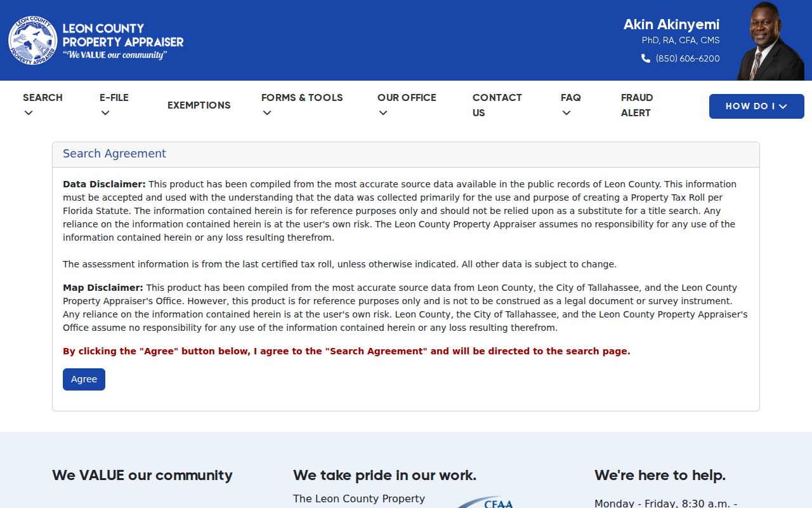This screenshot has height=508, width=812.
Task: Select the E-FILE menu label
Action: (x=114, y=98)
